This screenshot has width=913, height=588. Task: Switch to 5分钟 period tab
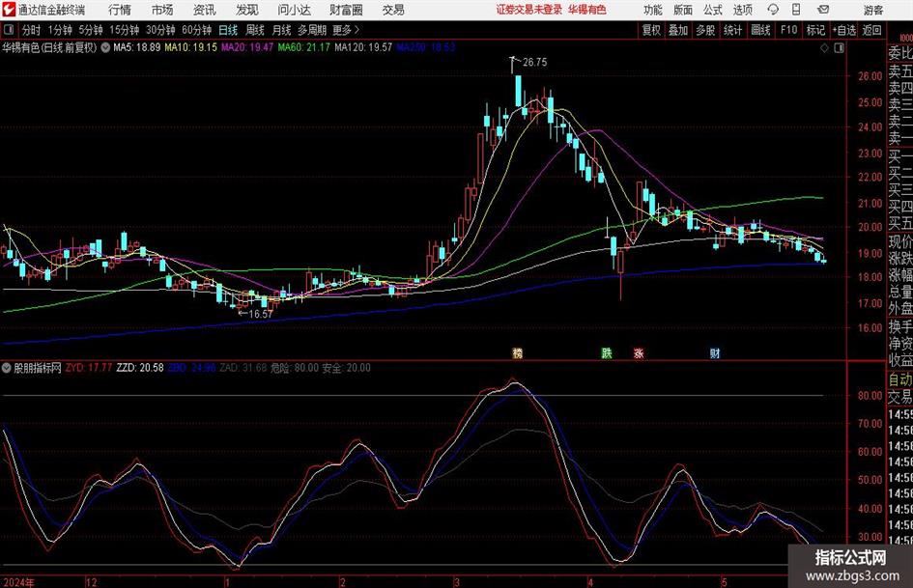point(91,30)
